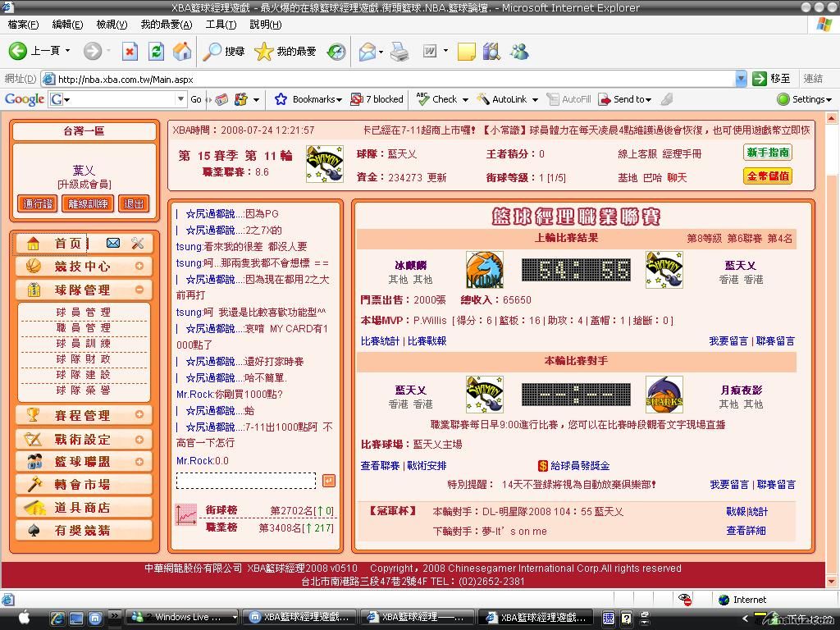Click the 移至 Go button

pyautogui.click(x=772, y=79)
